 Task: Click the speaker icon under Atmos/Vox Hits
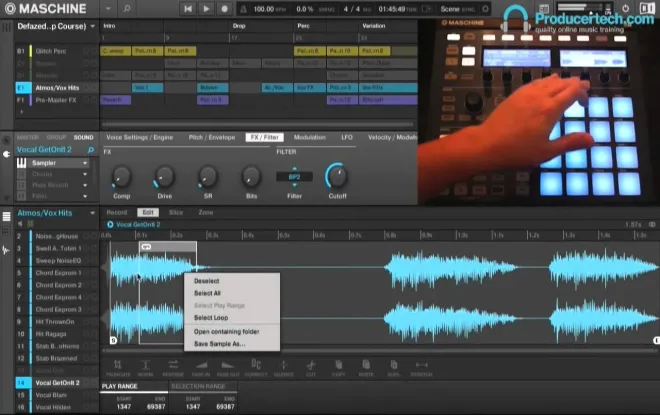coord(20,224)
